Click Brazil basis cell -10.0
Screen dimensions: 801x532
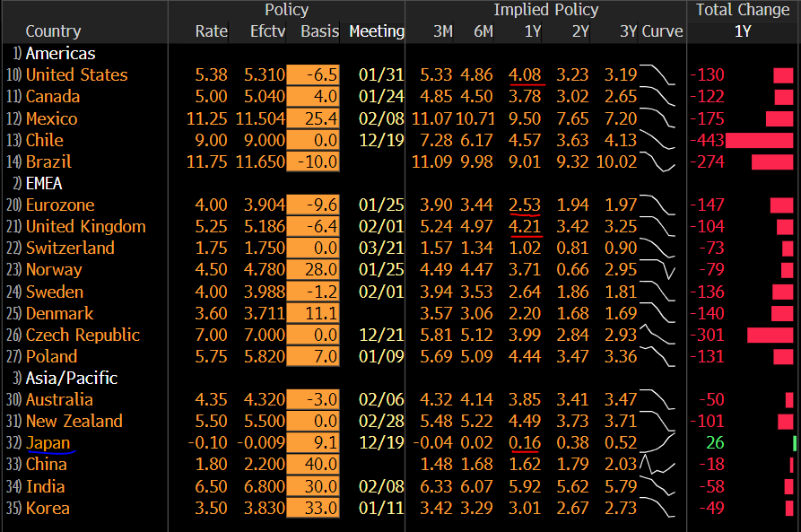313,161
